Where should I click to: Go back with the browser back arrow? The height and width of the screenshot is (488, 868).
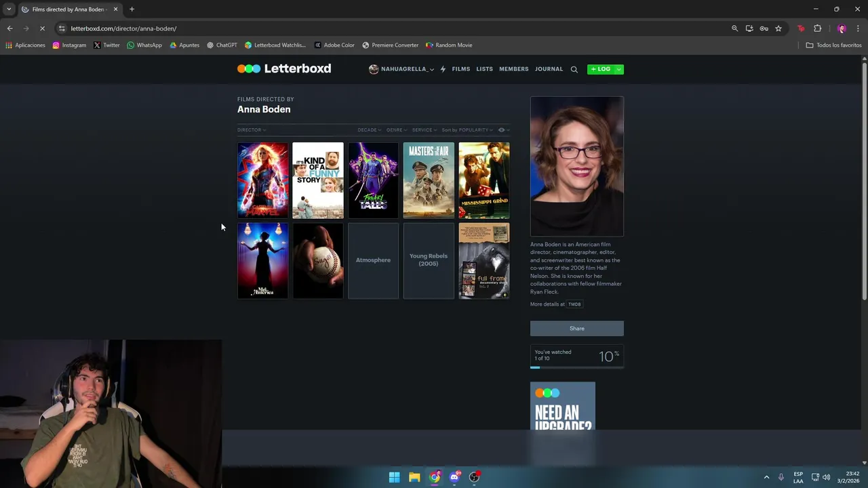pos(9,28)
